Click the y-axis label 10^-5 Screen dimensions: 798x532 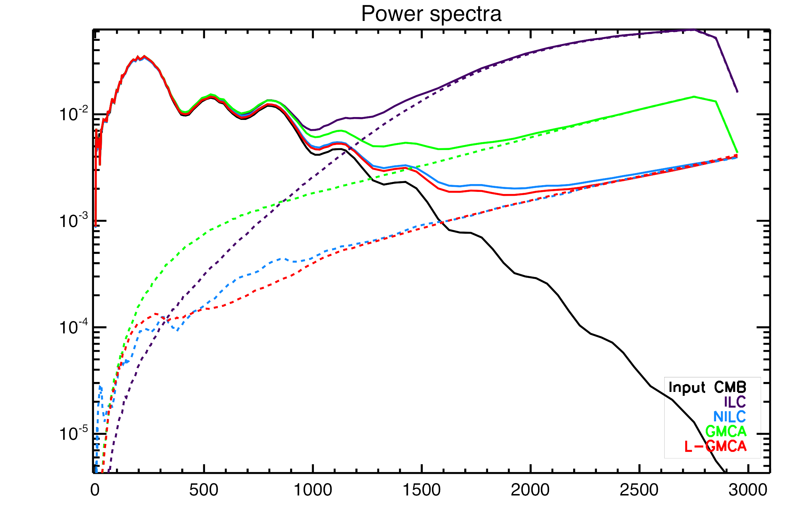pyautogui.click(x=73, y=433)
